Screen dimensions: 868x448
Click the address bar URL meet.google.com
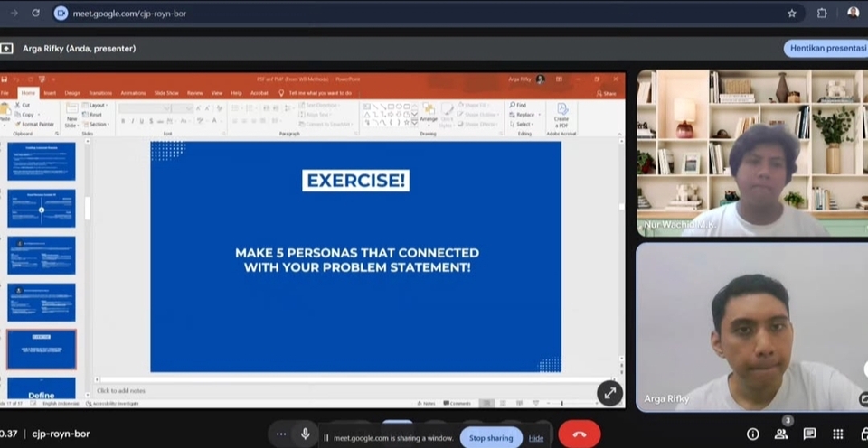(129, 14)
